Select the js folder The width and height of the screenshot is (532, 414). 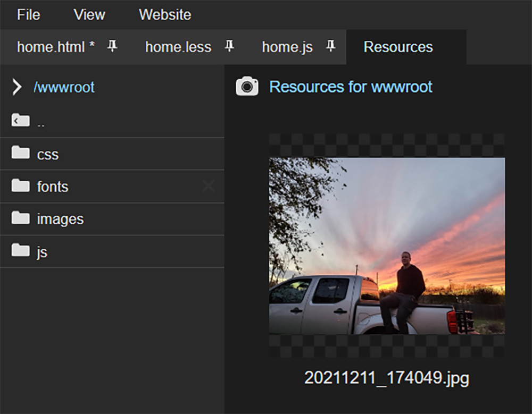[x=42, y=251]
